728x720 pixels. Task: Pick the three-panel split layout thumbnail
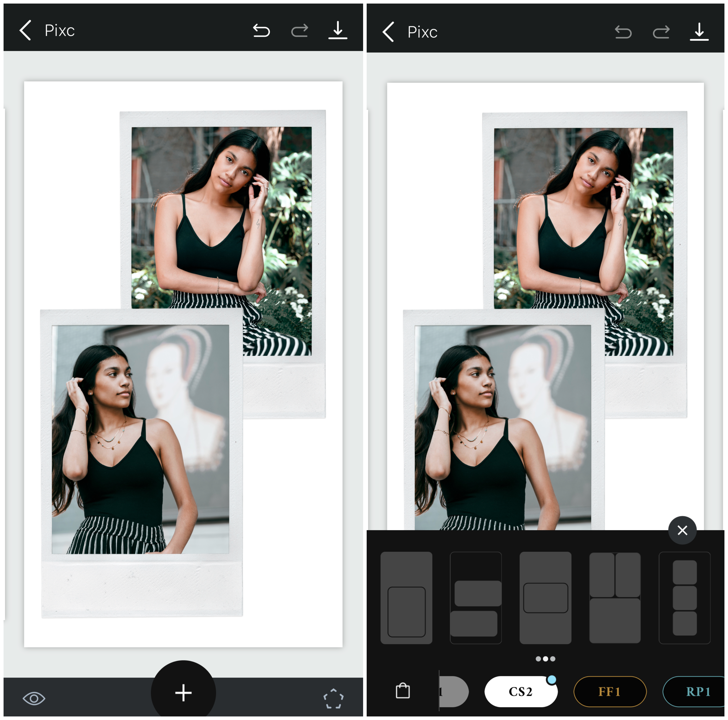click(x=615, y=598)
